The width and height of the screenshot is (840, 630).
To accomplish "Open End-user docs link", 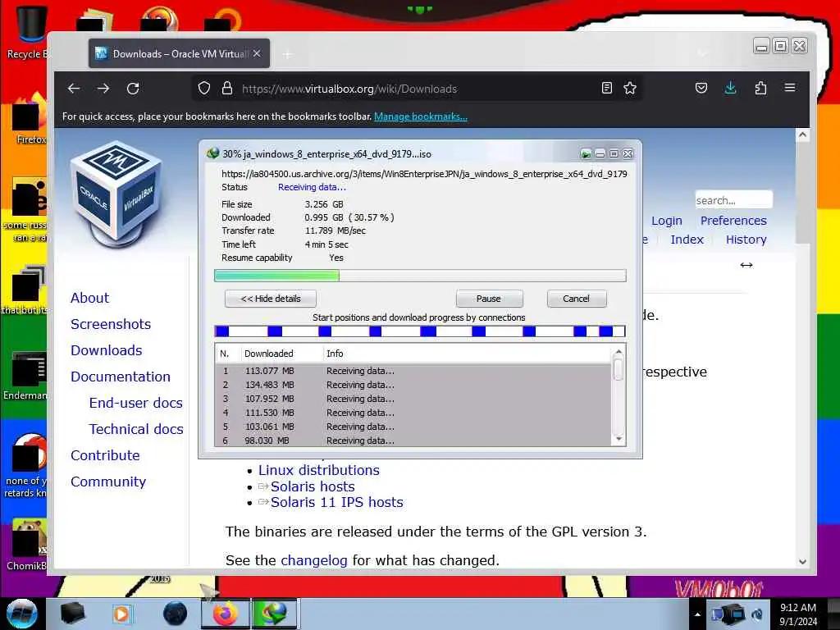I will [x=136, y=403].
